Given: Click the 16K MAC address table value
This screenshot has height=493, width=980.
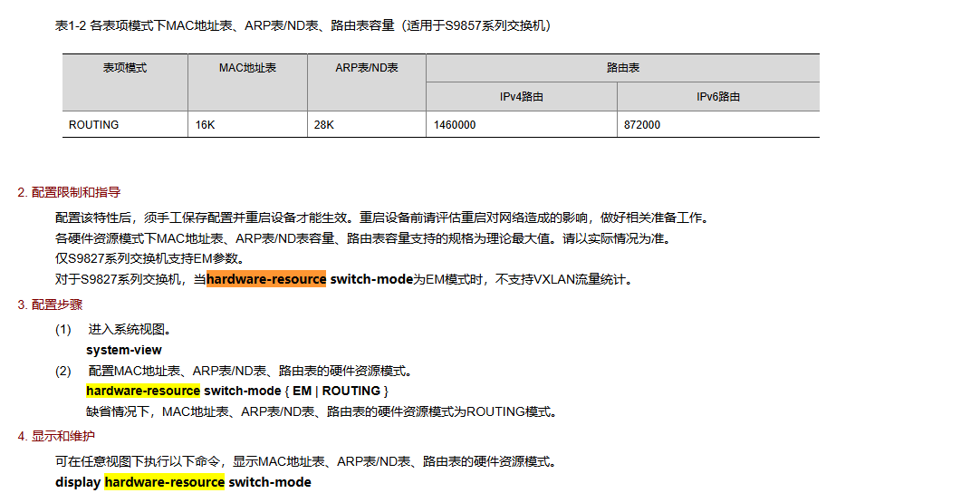Looking at the screenshot, I should (x=206, y=125).
